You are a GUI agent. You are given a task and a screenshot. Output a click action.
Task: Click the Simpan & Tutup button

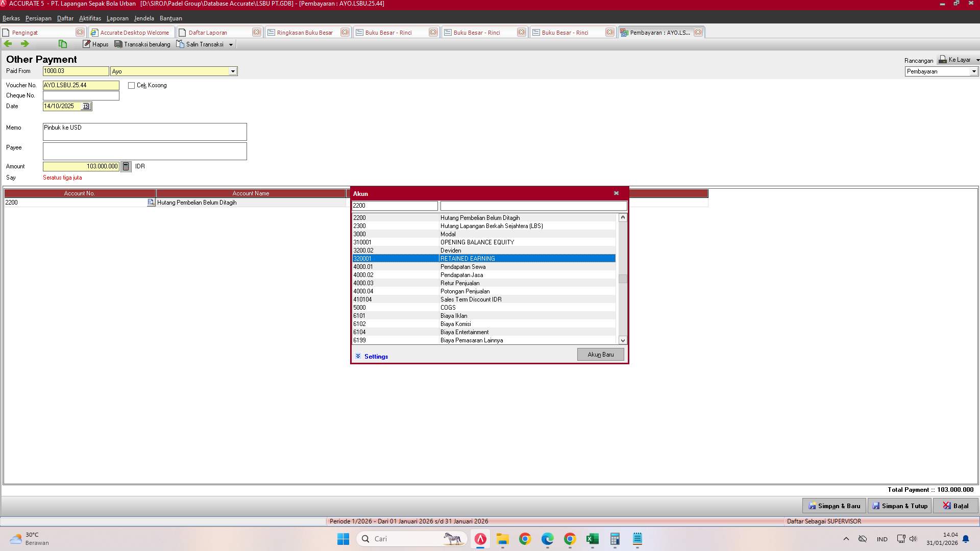coord(899,506)
